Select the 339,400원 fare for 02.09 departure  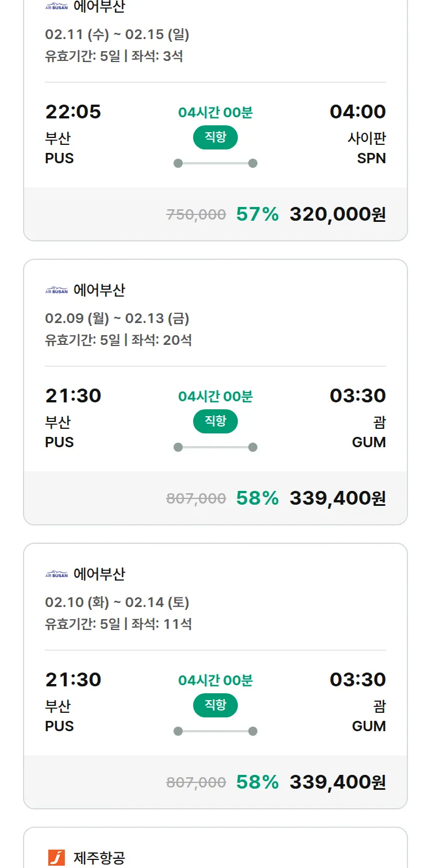pyautogui.click(x=337, y=498)
